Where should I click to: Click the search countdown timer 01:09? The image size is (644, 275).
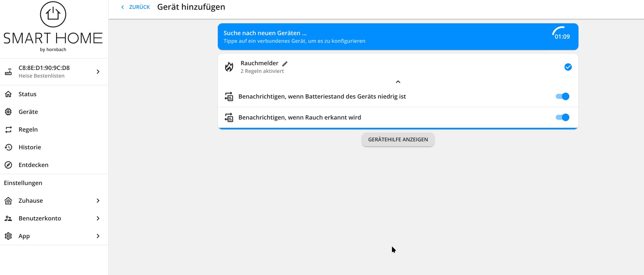pyautogui.click(x=562, y=37)
